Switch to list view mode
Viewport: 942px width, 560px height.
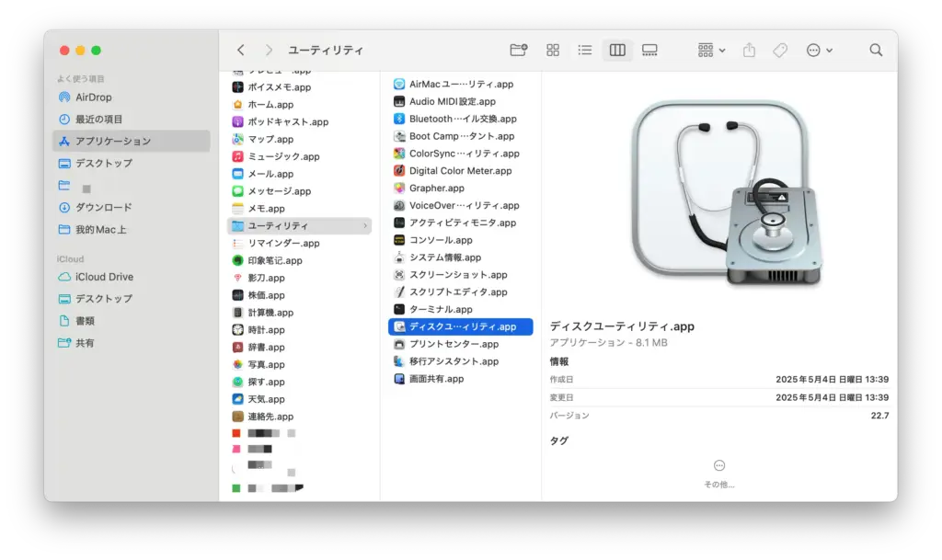[585, 50]
